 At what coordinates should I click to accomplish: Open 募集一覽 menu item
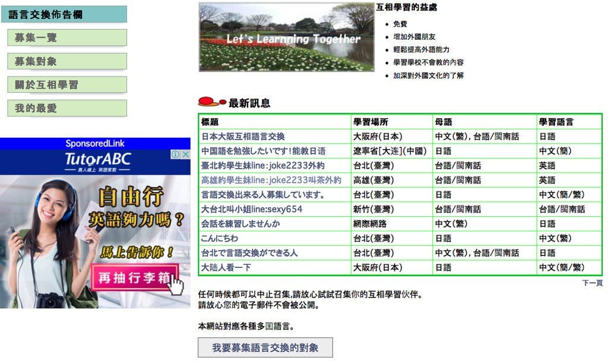67,37
